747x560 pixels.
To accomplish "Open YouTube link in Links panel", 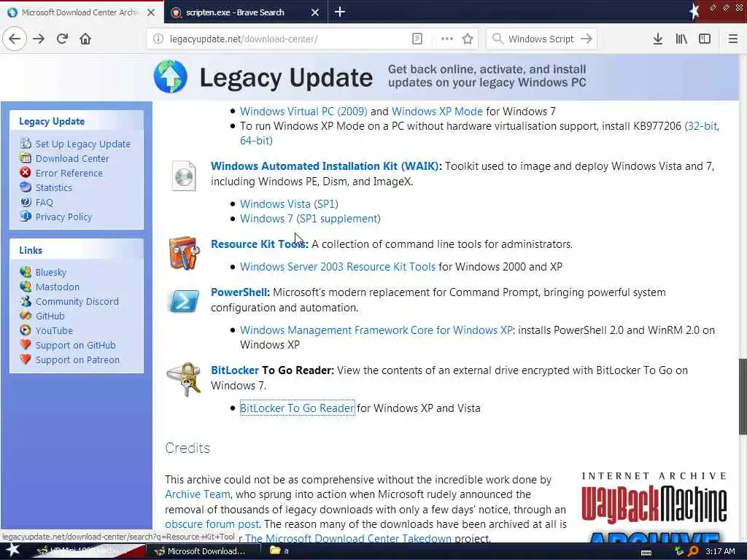I will pos(54,330).
